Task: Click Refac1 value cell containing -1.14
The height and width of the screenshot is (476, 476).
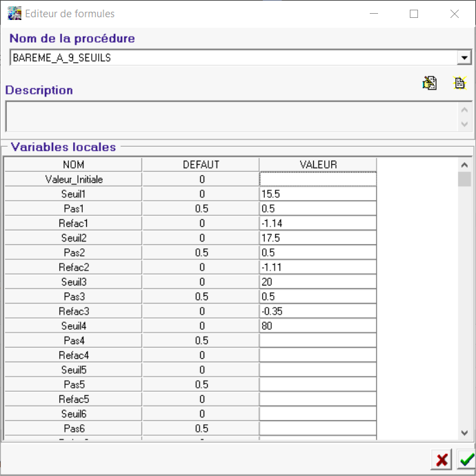Action: (317, 224)
